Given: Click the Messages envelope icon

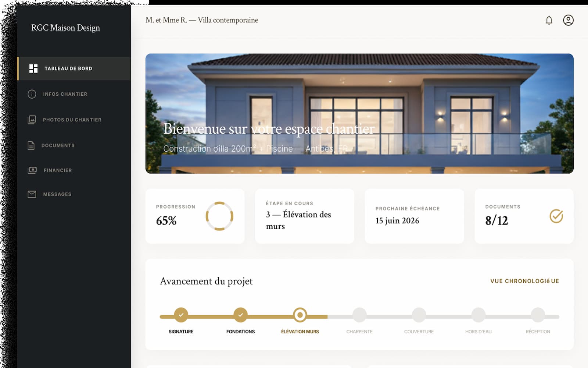Looking at the screenshot, I should (32, 194).
